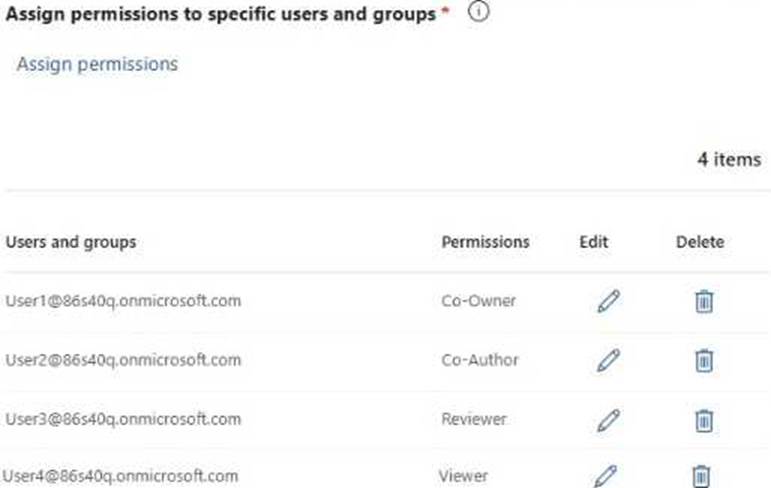Edit permissions for User1

[x=607, y=301]
